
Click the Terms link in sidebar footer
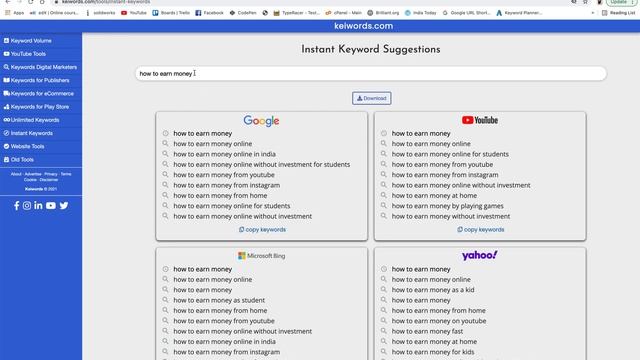click(66, 174)
